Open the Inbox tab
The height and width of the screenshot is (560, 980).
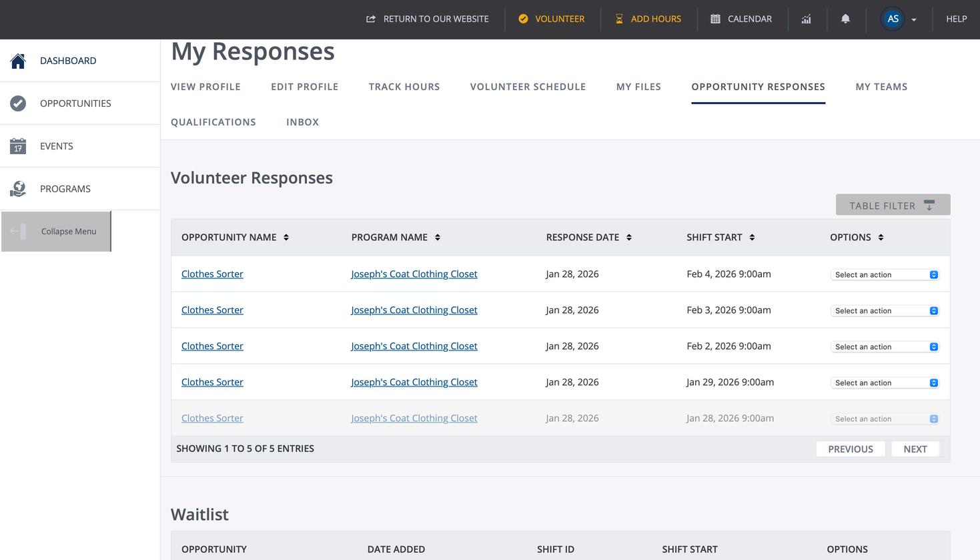[x=302, y=122]
